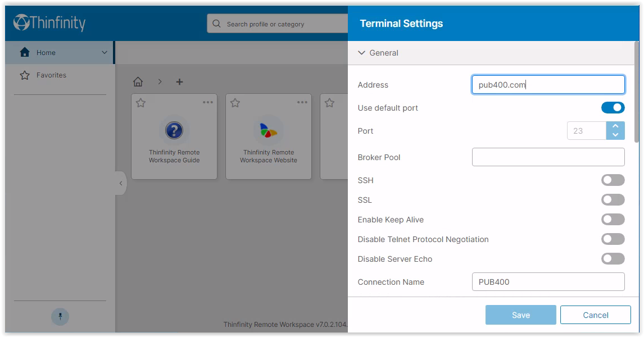Click the Broker Pool input field
The height and width of the screenshot is (337, 644).
pos(548,157)
